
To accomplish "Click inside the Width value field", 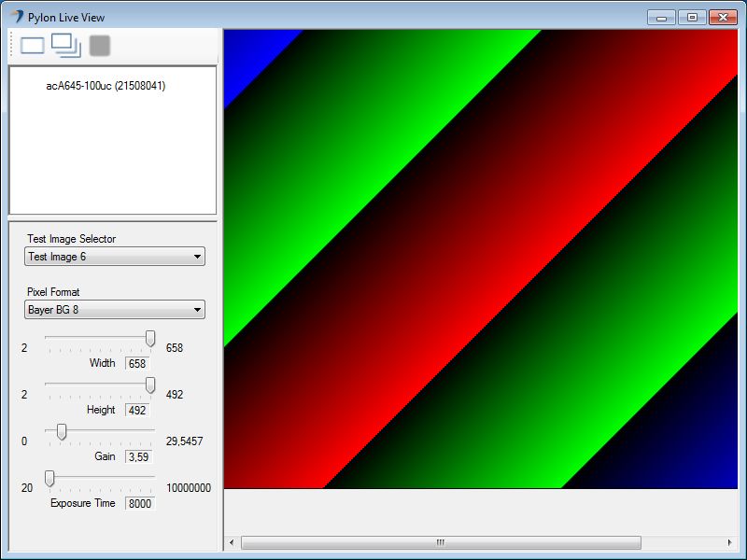I will tap(135, 363).
